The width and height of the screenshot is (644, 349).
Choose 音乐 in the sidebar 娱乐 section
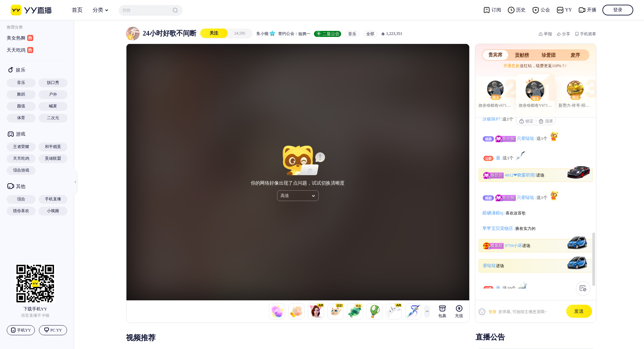(x=21, y=83)
